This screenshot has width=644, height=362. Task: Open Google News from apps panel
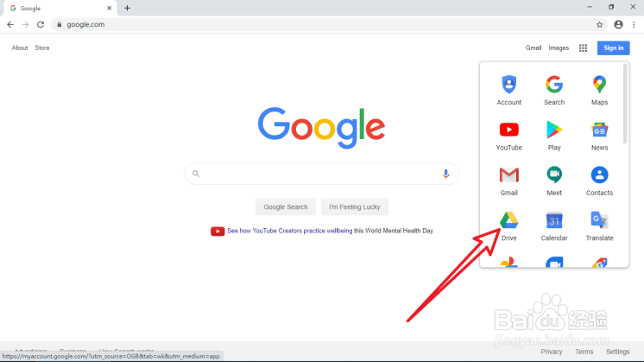pos(599,136)
